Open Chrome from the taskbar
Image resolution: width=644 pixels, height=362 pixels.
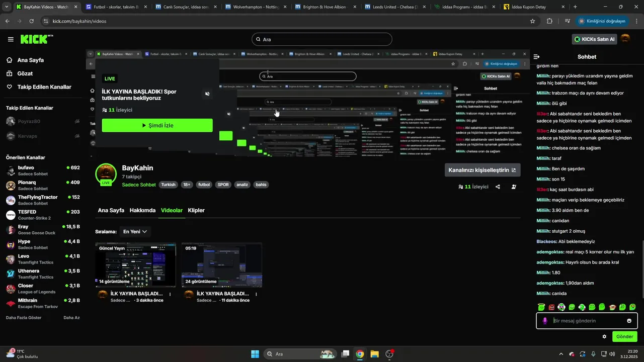(x=360, y=354)
